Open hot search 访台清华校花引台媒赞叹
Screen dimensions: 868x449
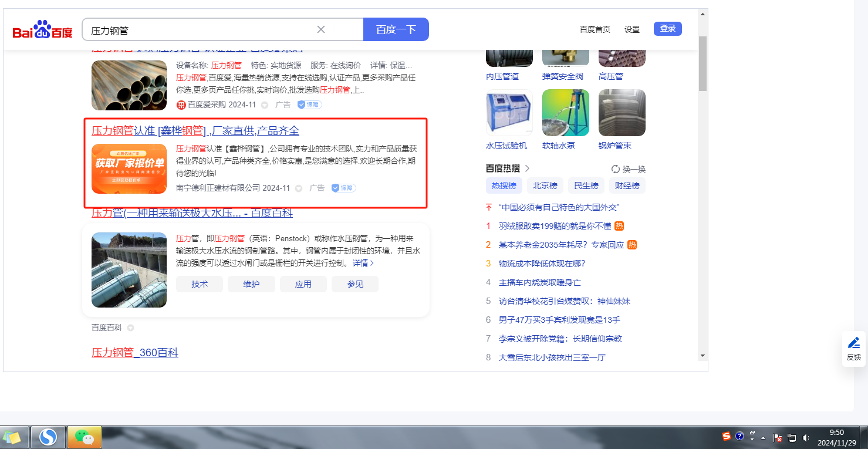pos(565,301)
